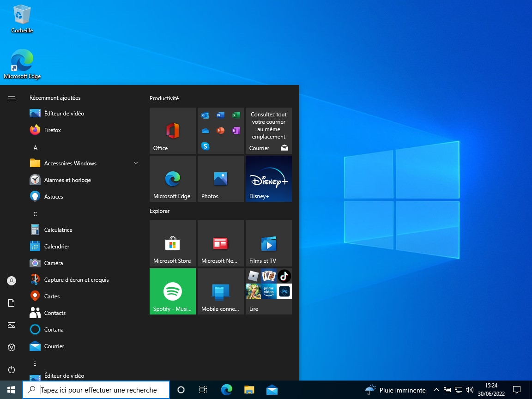Select the Corbeille desktop icon
Viewport: 532px width, 399px height.
pyautogui.click(x=22, y=19)
